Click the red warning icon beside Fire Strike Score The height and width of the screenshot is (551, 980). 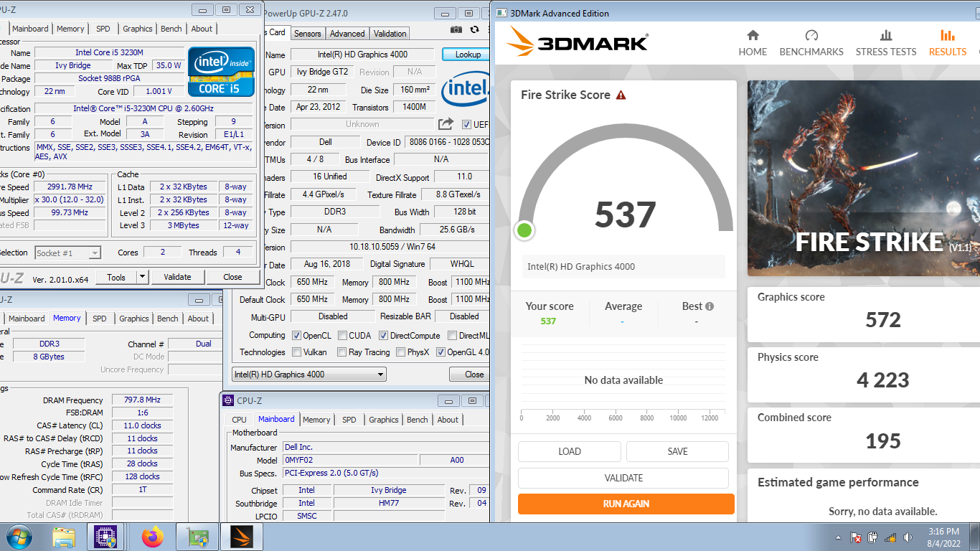pyautogui.click(x=621, y=95)
